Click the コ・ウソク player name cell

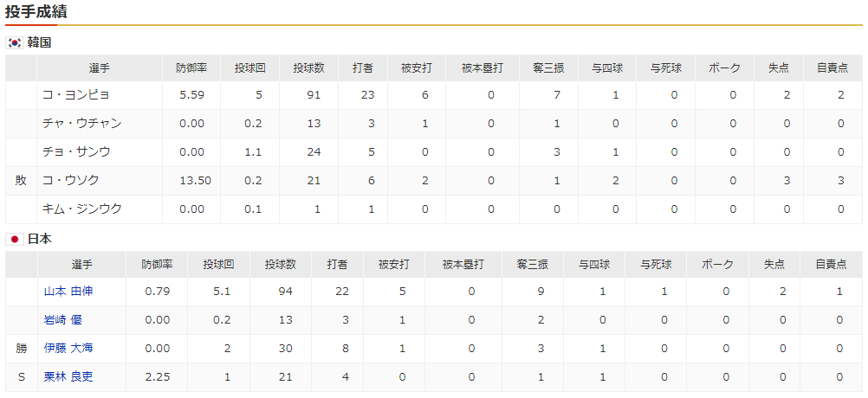(71, 181)
